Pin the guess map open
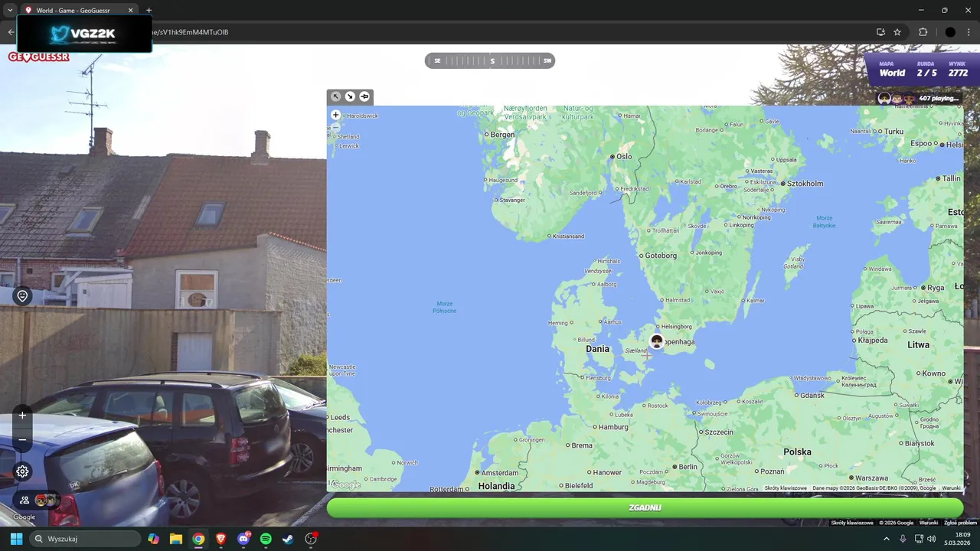980x551 pixels. pyautogui.click(x=364, y=96)
